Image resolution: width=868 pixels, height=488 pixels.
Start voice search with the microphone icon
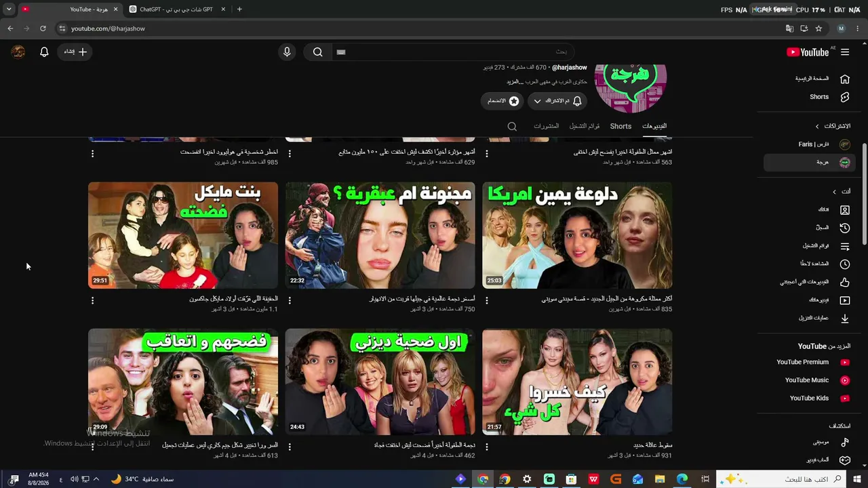[x=287, y=52]
